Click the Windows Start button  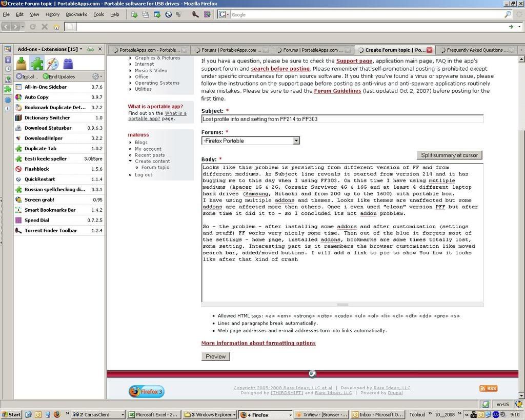click(11, 414)
